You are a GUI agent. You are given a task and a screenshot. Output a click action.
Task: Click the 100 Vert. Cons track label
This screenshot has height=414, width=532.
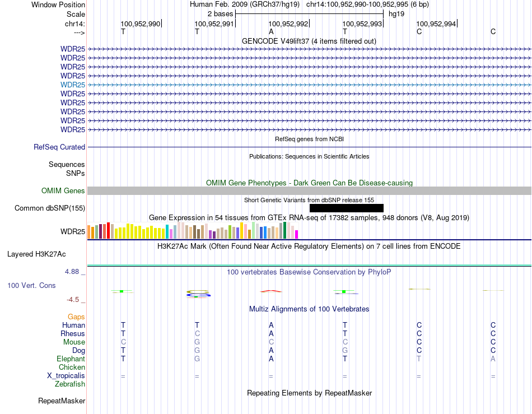(x=31, y=285)
